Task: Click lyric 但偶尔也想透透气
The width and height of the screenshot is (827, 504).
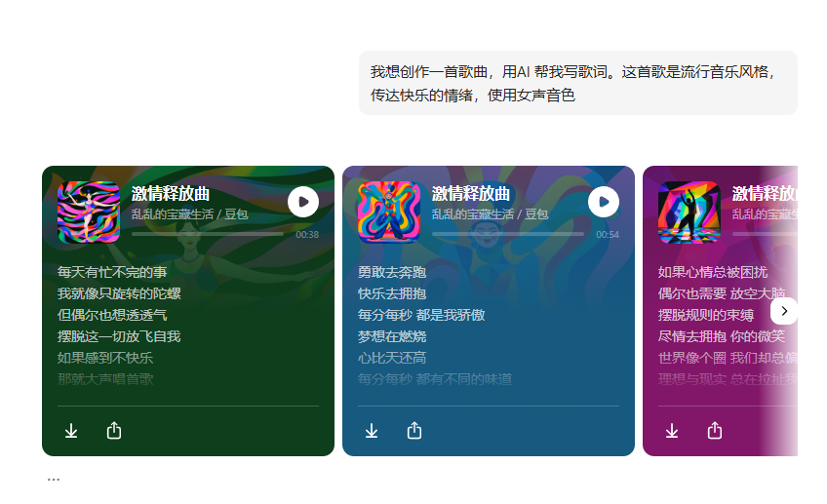Action: coord(112,315)
